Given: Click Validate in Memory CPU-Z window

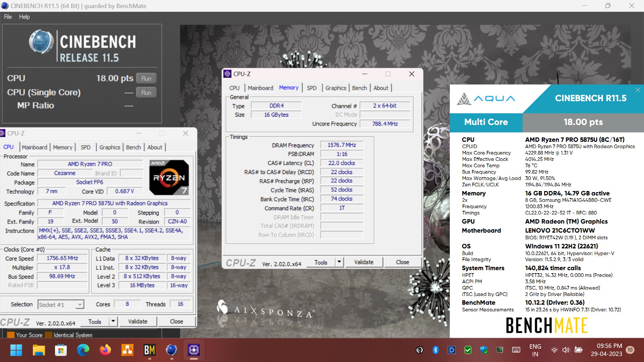Looking at the screenshot, I should coord(364,262).
